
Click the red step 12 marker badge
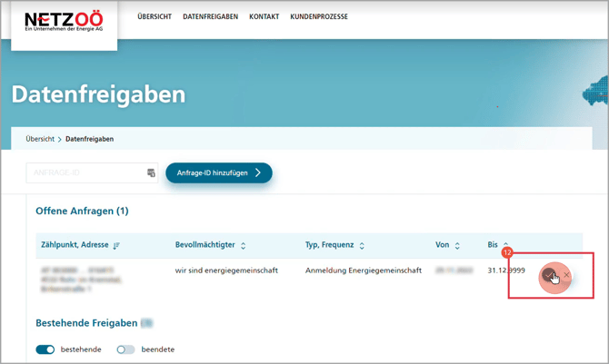pos(507,252)
